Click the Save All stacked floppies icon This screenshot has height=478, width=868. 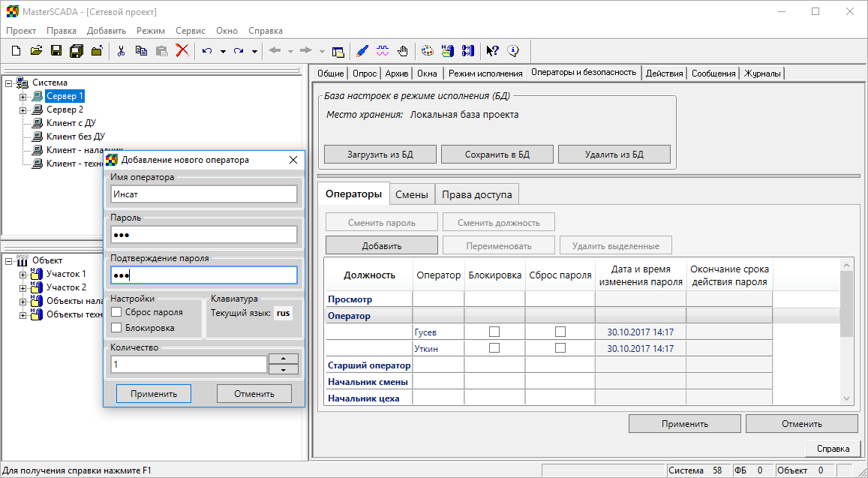[77, 51]
